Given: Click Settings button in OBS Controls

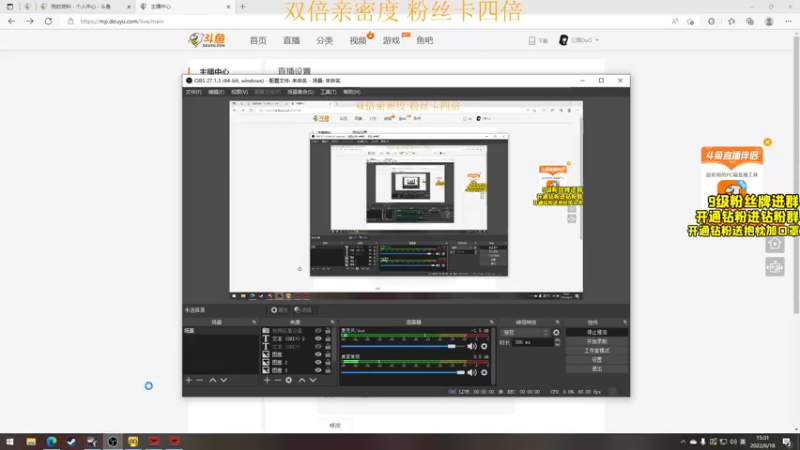Looking at the screenshot, I should coord(596,360).
